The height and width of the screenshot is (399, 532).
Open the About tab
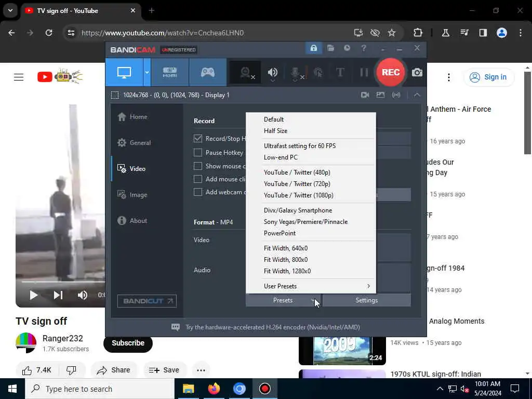[132, 220]
